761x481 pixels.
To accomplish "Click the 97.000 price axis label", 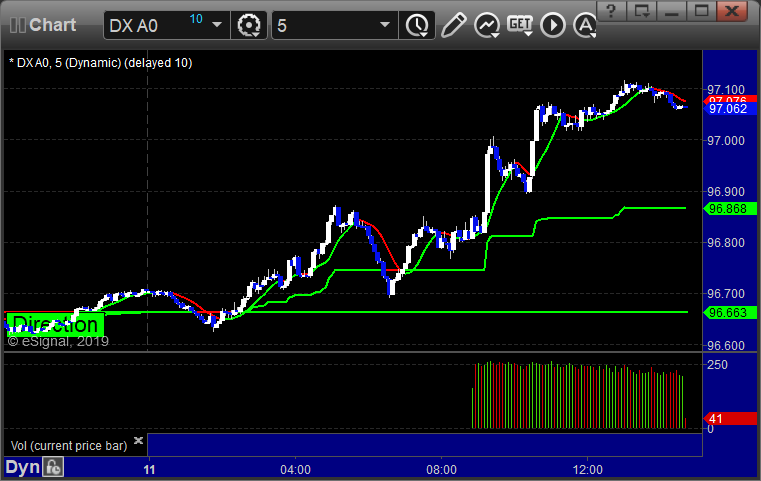I will [x=726, y=141].
